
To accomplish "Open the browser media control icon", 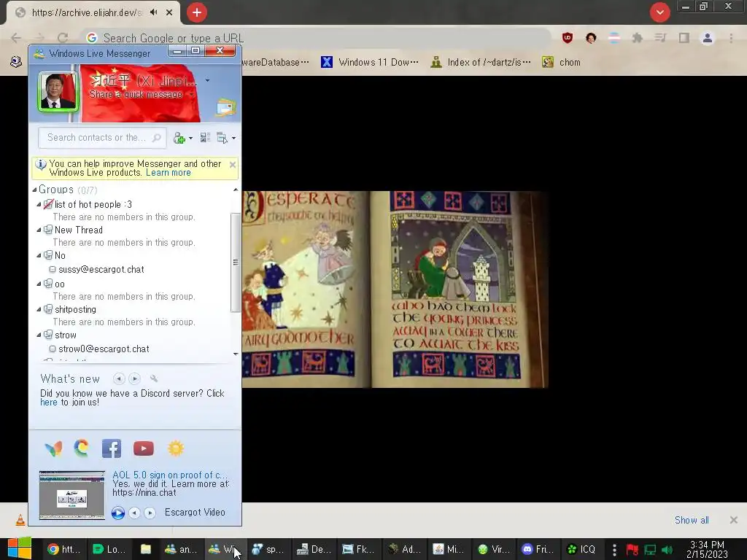I will (x=661, y=38).
